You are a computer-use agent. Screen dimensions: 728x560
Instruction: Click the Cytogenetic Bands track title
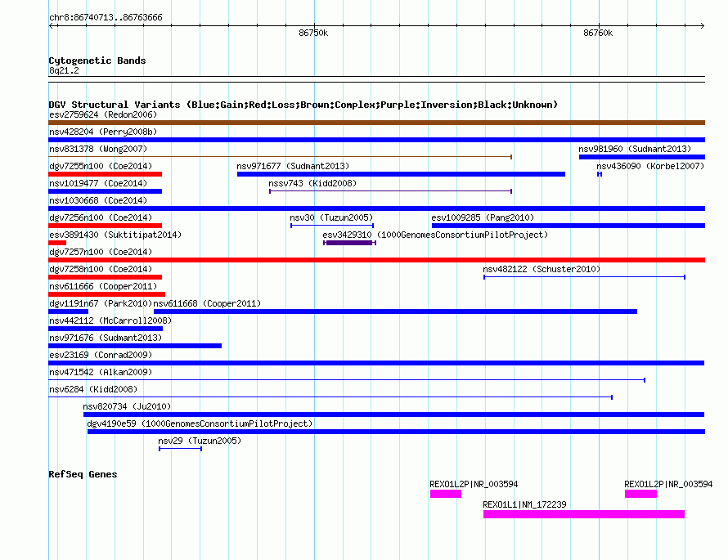[97, 60]
